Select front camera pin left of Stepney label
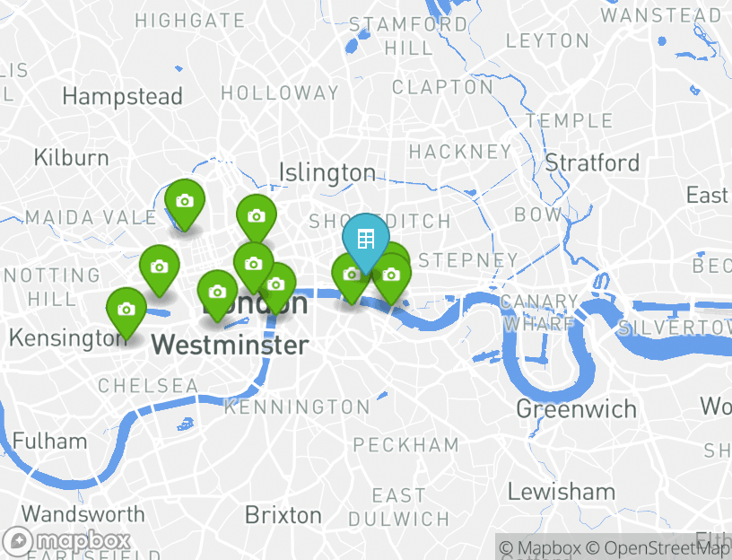 click(x=392, y=276)
